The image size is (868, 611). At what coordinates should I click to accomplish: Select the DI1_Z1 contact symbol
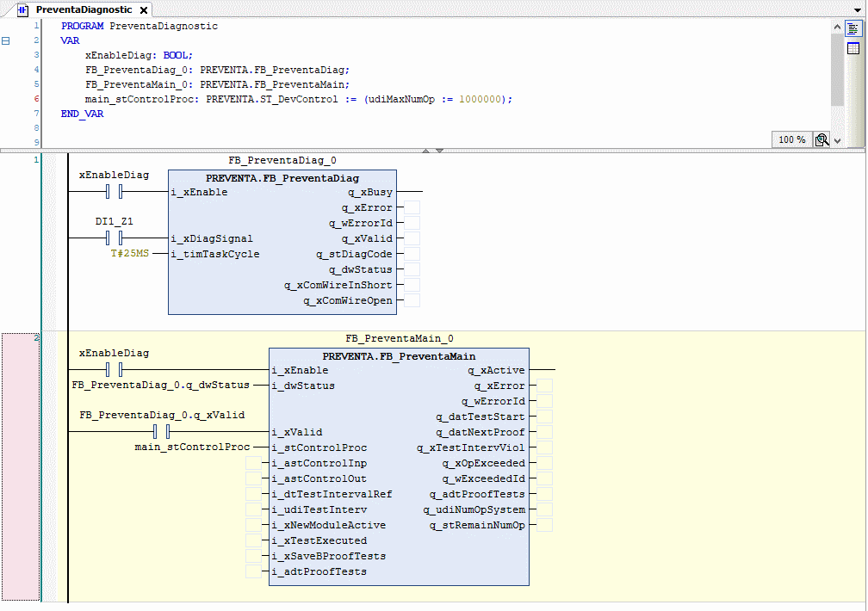115,238
